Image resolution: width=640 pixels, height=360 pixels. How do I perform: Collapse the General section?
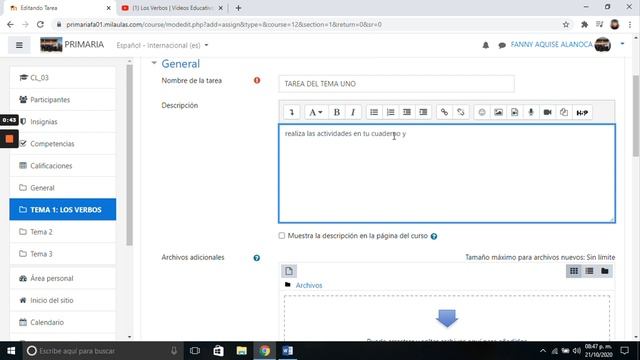pos(154,63)
